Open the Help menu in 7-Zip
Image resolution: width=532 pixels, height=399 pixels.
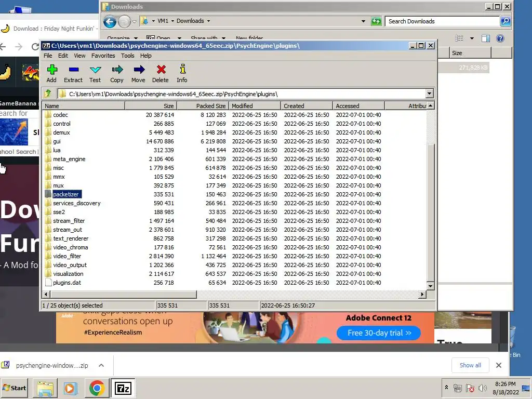point(146,56)
